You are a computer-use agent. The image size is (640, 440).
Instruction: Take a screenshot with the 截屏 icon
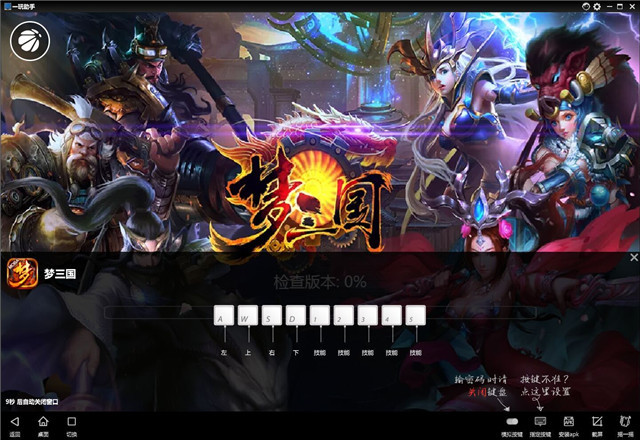[x=597, y=421]
